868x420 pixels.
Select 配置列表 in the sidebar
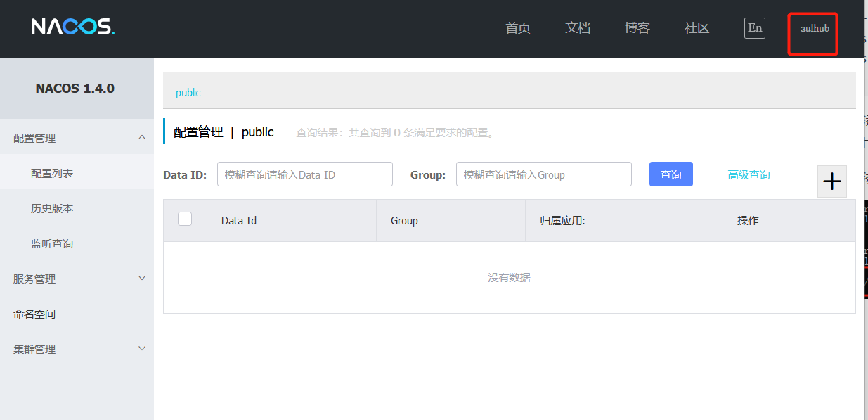(x=77, y=173)
